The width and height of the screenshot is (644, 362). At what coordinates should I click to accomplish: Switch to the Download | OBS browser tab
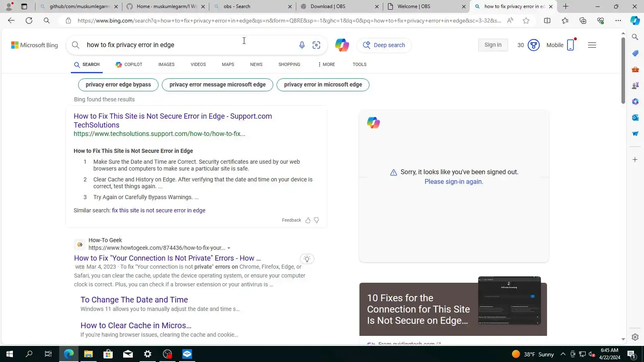339,6
